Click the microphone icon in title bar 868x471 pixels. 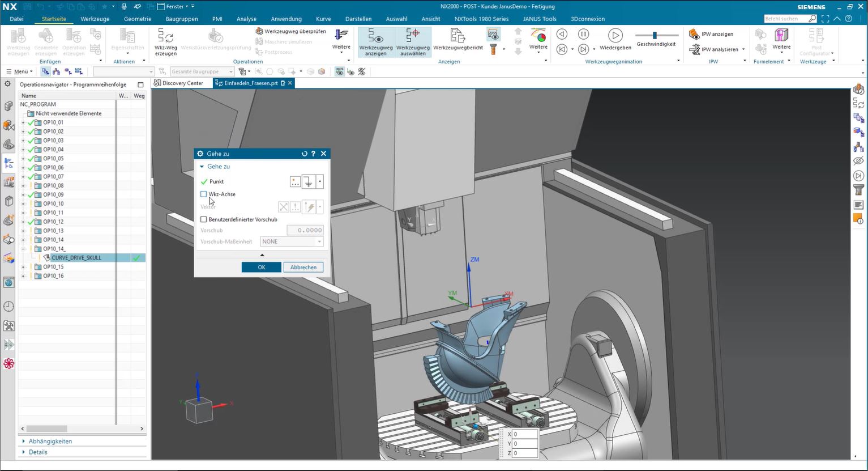tap(124, 6)
